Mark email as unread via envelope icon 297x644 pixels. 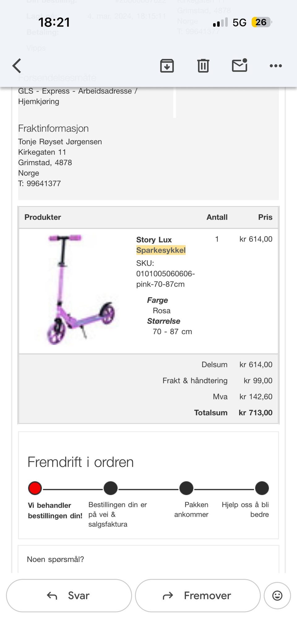239,65
